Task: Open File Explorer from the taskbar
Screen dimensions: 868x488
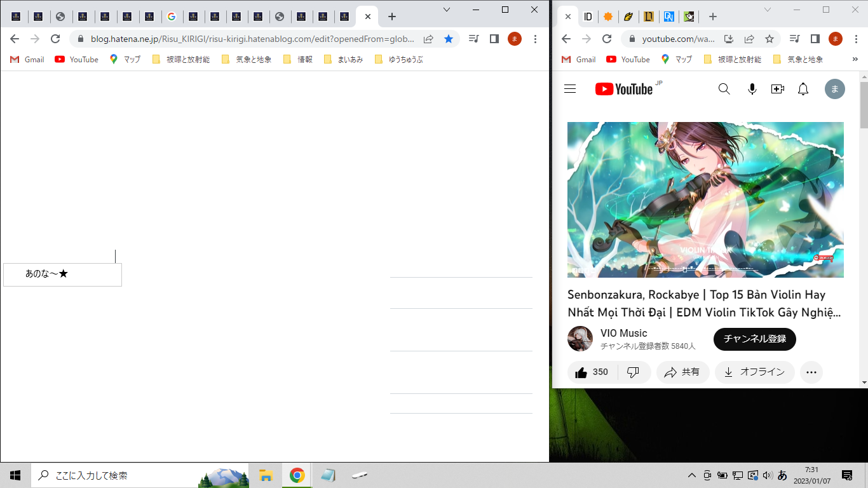Action: click(266, 475)
